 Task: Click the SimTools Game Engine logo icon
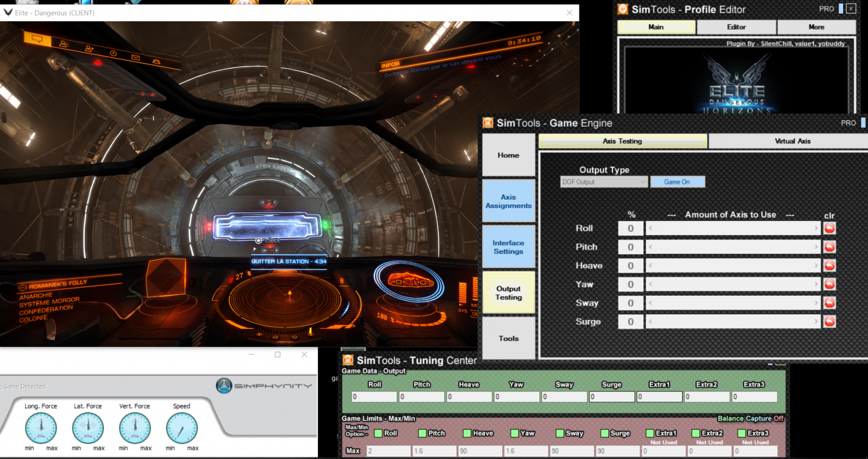488,122
